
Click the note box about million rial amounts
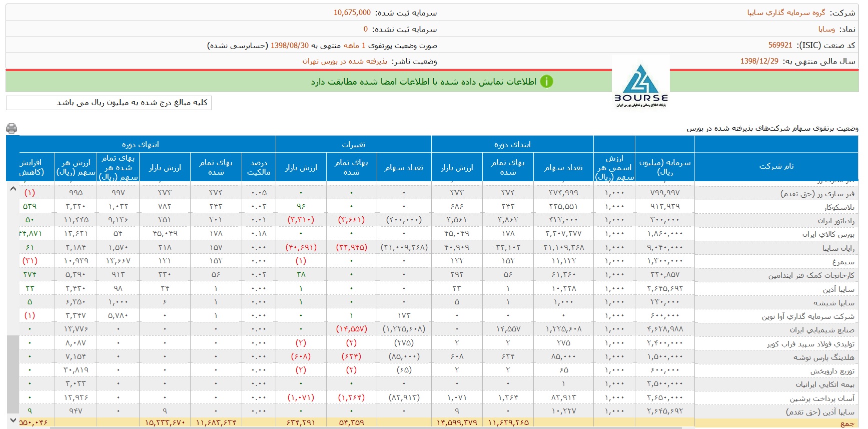click(109, 103)
